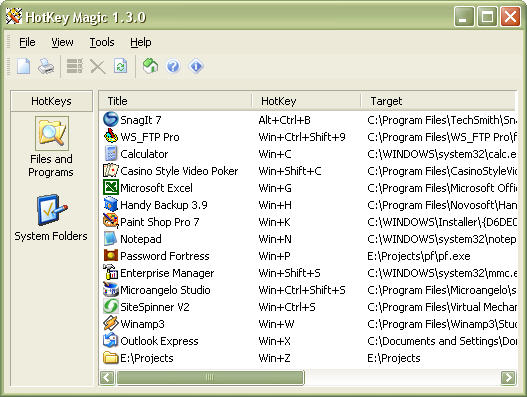Select the Winamp3 icon
Viewport: 527px width, 397px height.
pos(111,324)
